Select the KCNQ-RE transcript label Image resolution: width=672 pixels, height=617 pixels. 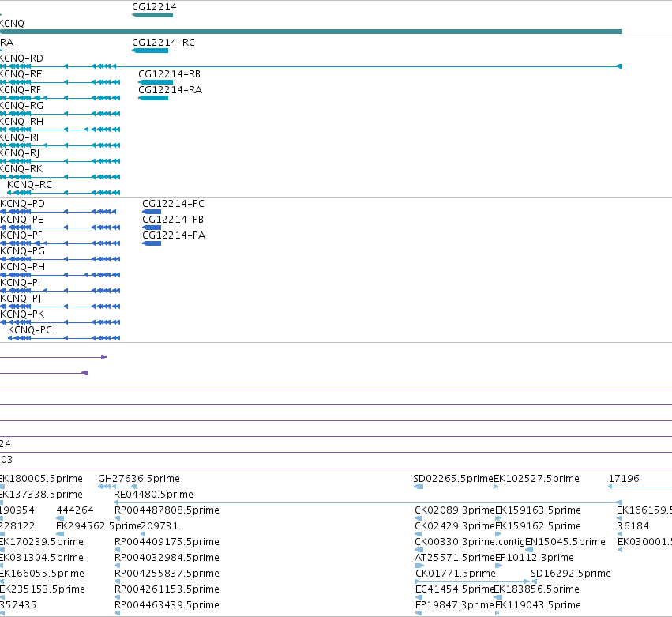coord(21,74)
